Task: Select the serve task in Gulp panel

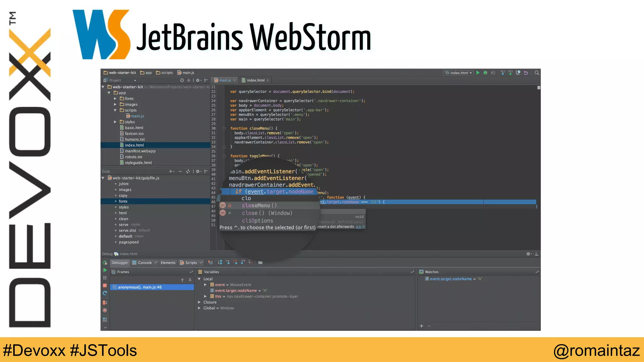Action: pyautogui.click(x=123, y=225)
